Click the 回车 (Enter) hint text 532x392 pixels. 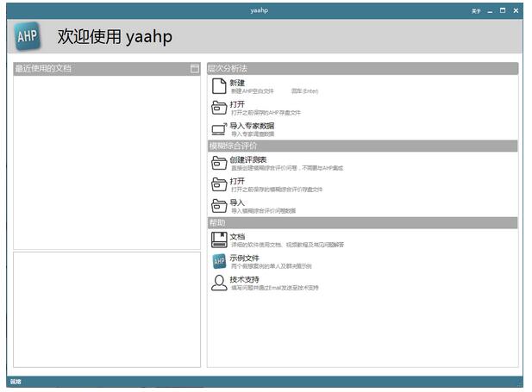click(x=304, y=90)
